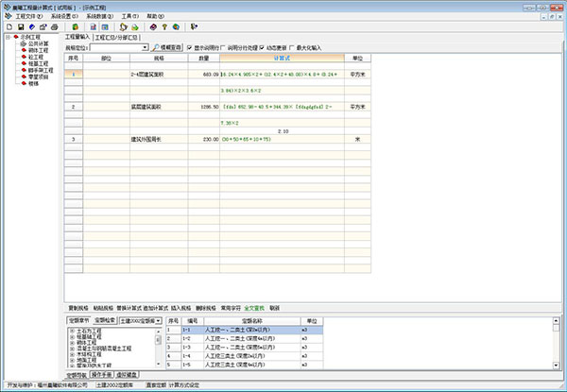This screenshot has height=392, width=567.
Task: Select the 楼梯 tree node
Action: [33, 83]
